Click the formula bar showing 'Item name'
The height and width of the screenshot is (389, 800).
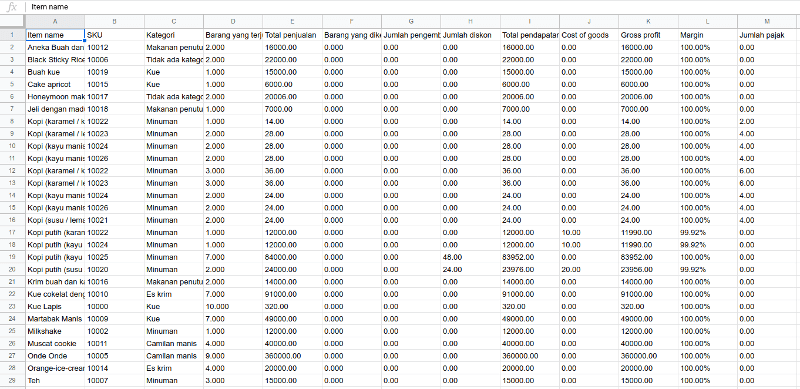413,7
